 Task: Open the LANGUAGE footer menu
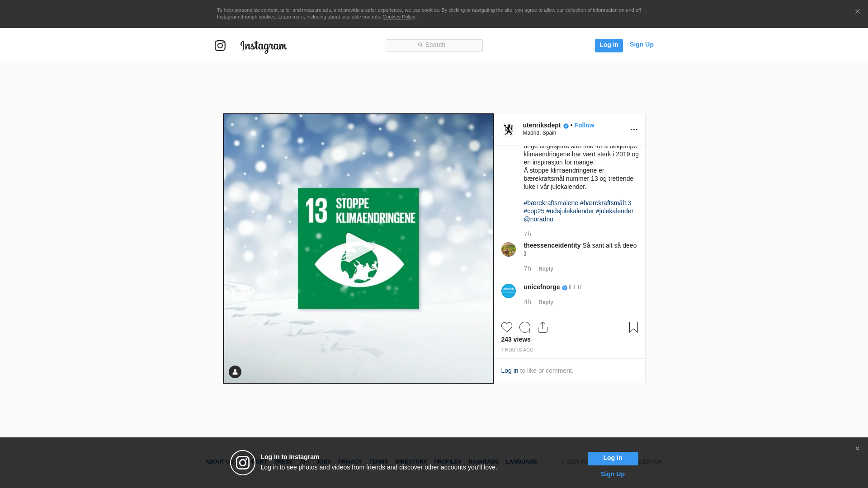[x=521, y=462]
